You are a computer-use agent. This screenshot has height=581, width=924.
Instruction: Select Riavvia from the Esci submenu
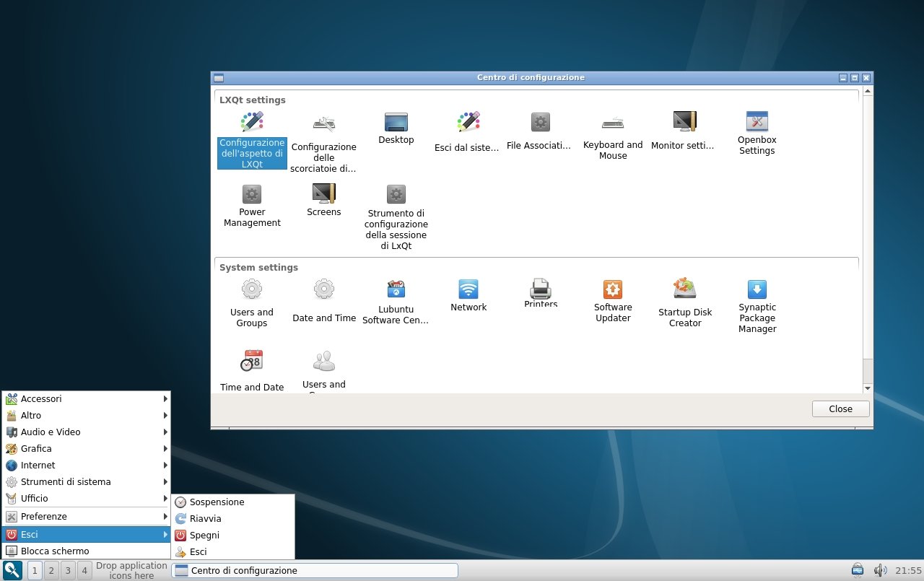[206, 518]
